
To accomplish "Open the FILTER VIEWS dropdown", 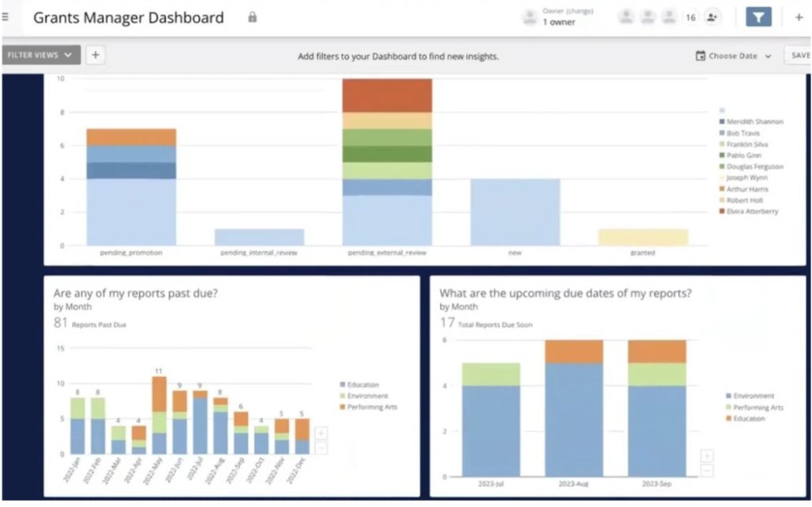I will click(40, 55).
